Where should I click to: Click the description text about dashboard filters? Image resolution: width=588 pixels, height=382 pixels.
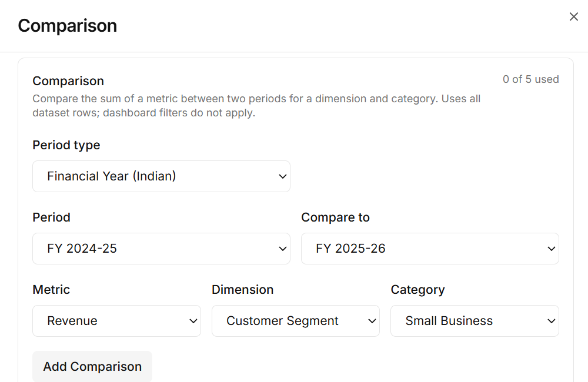(256, 106)
